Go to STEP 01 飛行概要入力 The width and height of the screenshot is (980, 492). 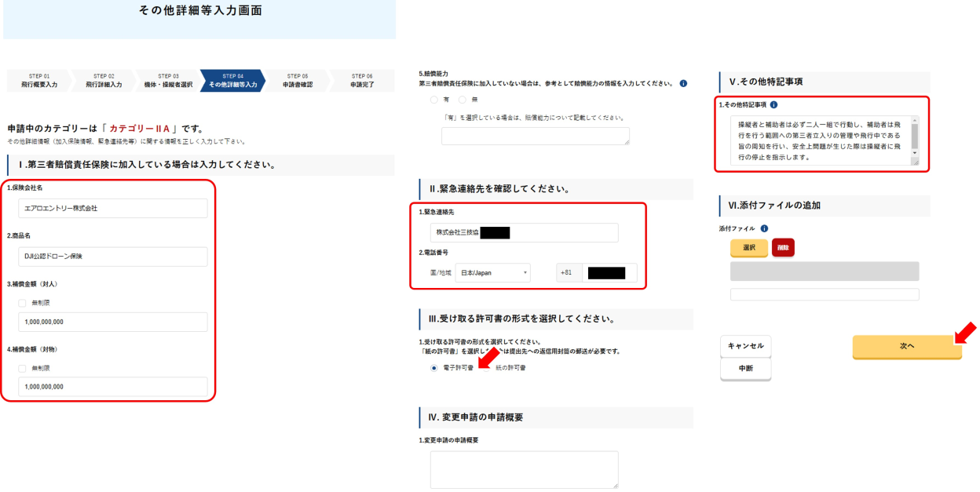38,81
